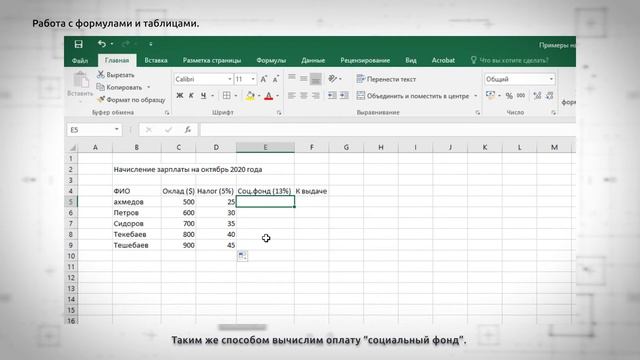Open the Рецензирование tab
Image resolution: width=640 pixels, height=360 pixels.
click(x=365, y=60)
